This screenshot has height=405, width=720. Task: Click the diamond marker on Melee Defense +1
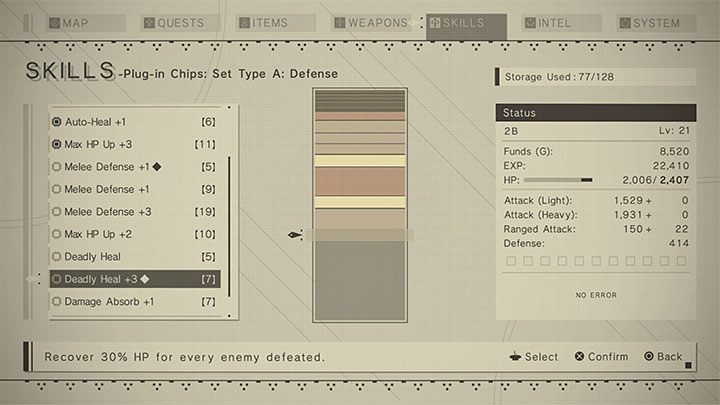click(157, 167)
